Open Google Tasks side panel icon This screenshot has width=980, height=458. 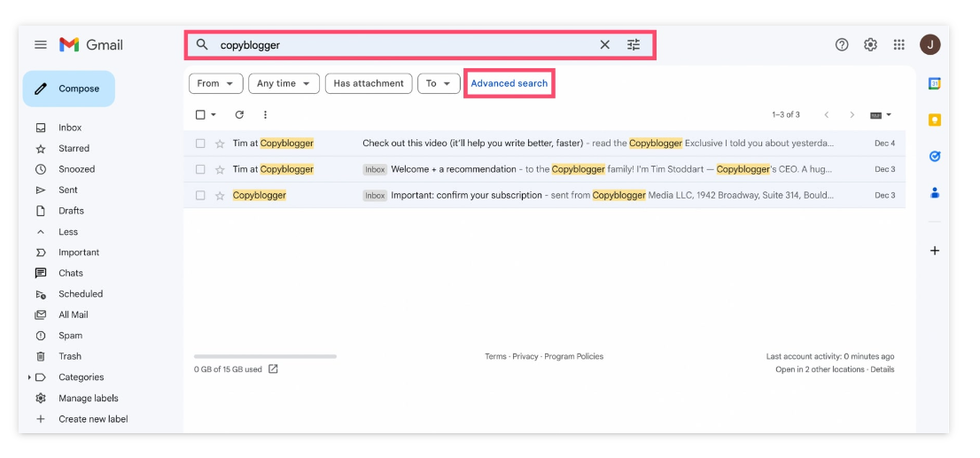[x=935, y=156]
